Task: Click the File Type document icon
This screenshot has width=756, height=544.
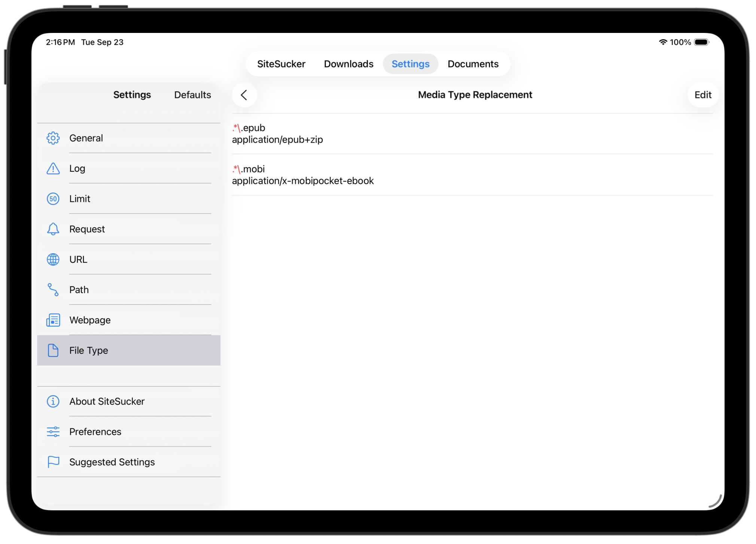Action: point(53,350)
